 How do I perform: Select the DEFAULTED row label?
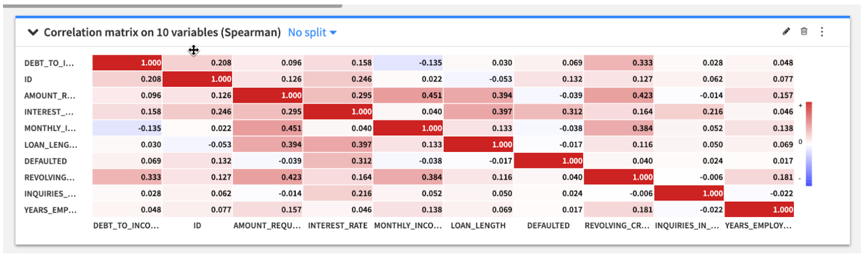46,161
